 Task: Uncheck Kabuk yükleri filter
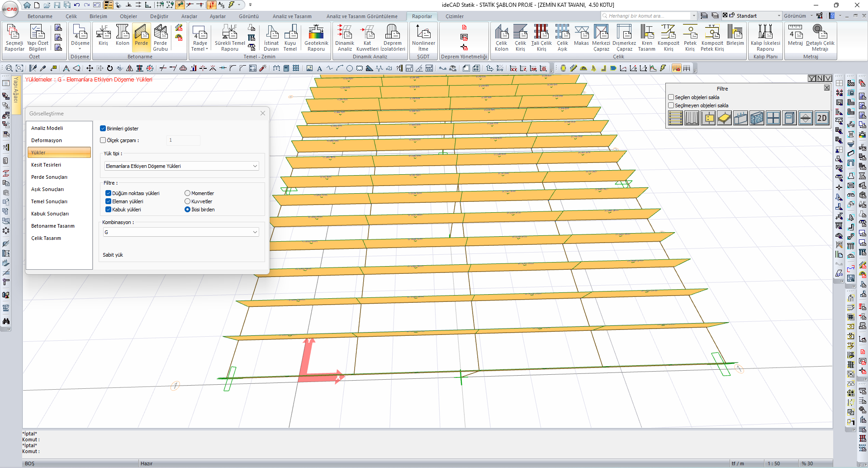coord(108,210)
